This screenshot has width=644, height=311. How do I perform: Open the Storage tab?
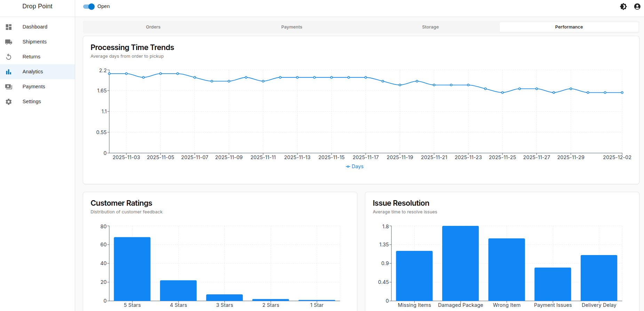430,27
